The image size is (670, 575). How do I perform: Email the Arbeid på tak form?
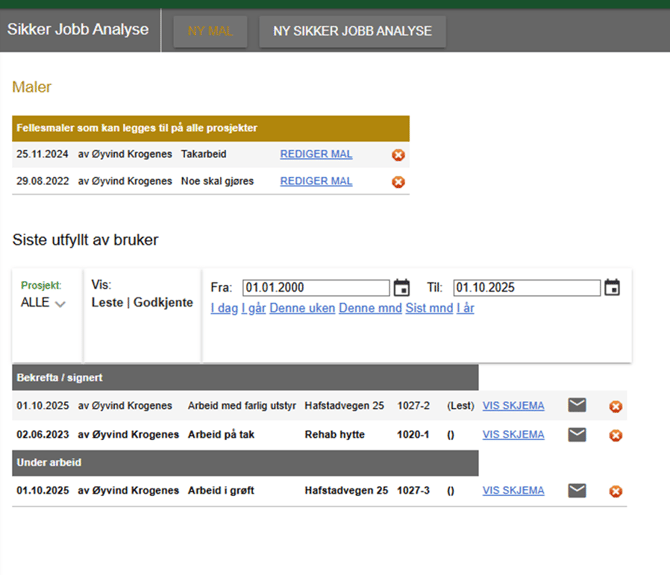tap(577, 435)
